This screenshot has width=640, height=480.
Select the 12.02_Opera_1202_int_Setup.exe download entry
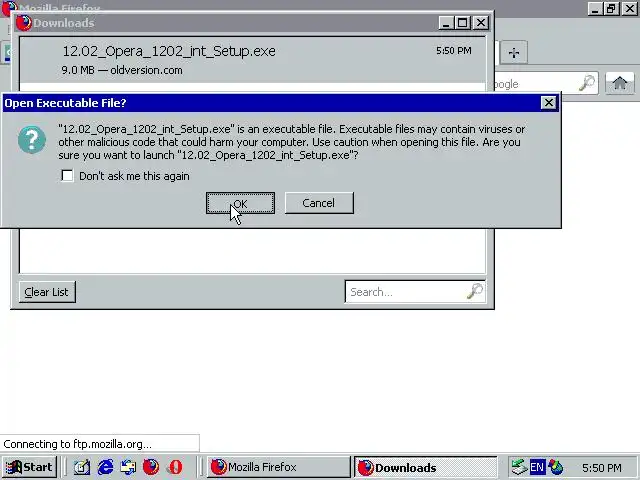click(x=252, y=60)
